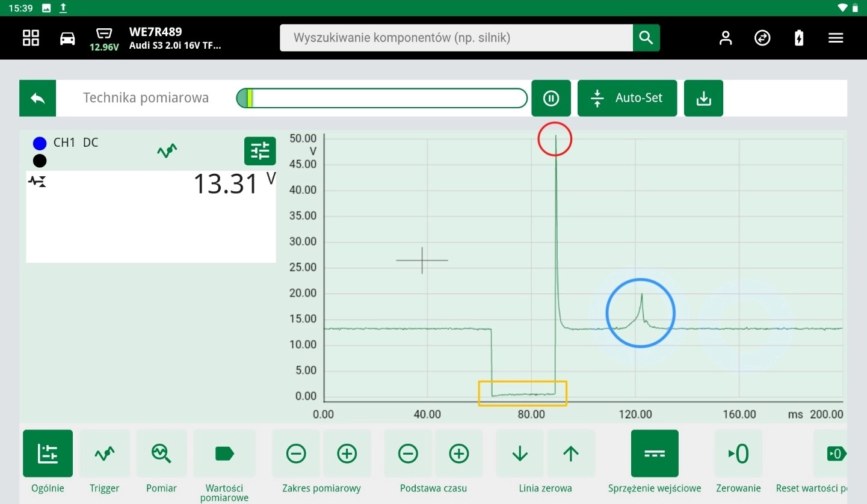Image resolution: width=867 pixels, height=504 pixels.
Task: Select the WE7R489 vehicle title
Action: coord(155,32)
